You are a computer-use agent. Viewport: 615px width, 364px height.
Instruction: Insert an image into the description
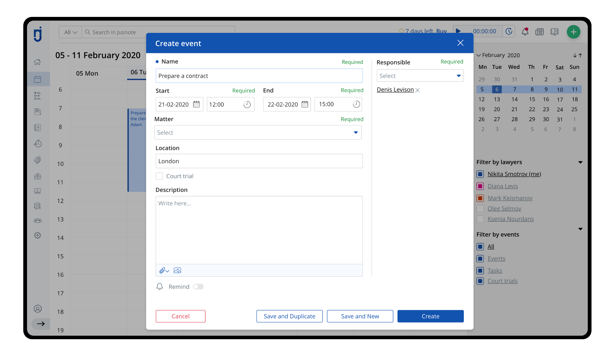click(x=177, y=270)
